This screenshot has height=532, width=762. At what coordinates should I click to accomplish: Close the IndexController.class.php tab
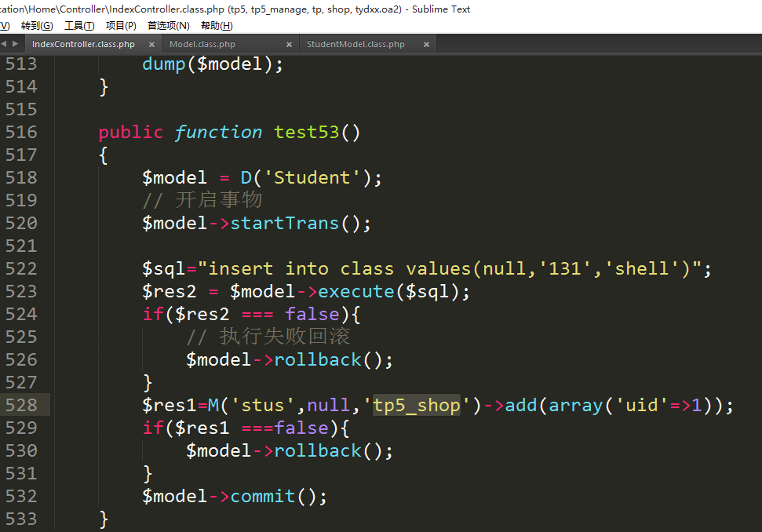(151, 45)
